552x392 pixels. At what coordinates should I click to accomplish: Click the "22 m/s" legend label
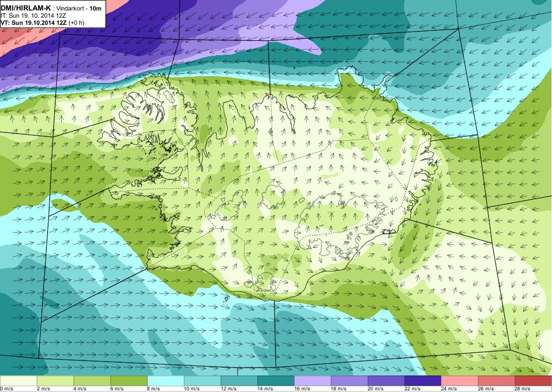coord(412,389)
